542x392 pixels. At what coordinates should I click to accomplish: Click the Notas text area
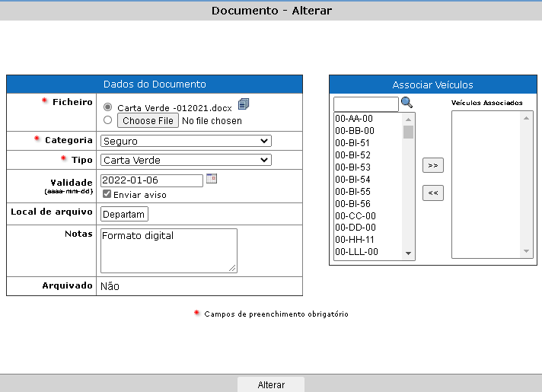(x=168, y=250)
